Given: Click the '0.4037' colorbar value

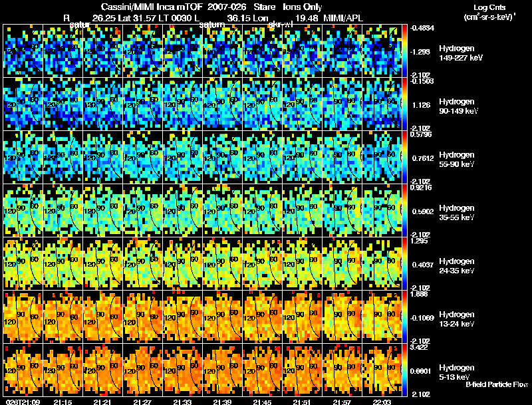Looking at the screenshot, I should tap(423, 265).
